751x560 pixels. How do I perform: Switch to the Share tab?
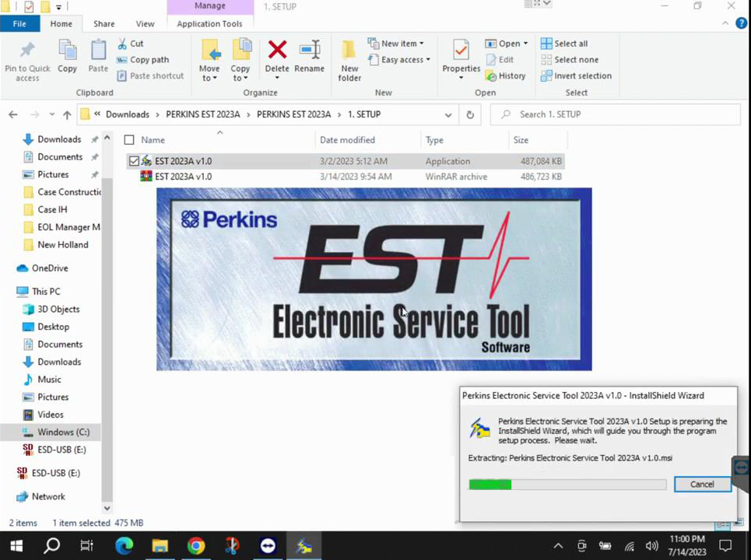point(104,24)
